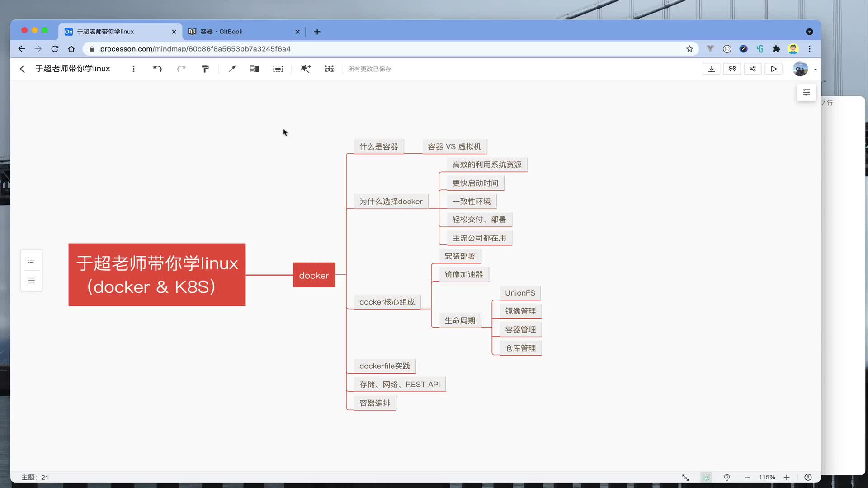Screen dimensions: 868x488
Task: Select the 容器编排 node
Action: pyautogui.click(x=375, y=403)
